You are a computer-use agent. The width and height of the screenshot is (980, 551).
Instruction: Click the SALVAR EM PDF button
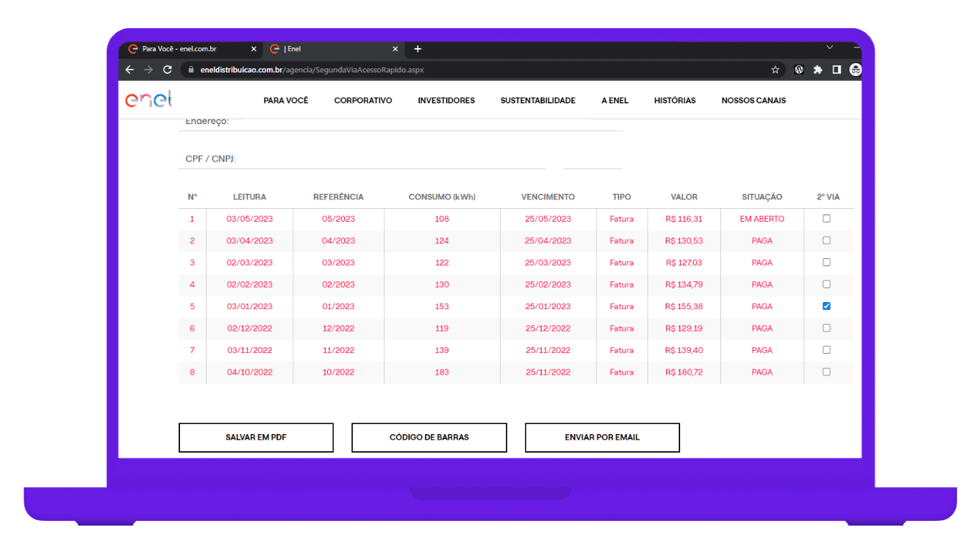coord(256,438)
